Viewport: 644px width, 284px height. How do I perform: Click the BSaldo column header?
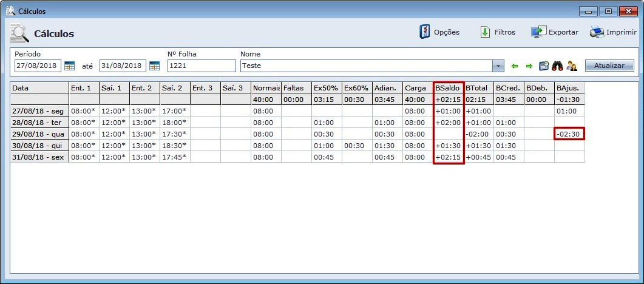click(448, 88)
